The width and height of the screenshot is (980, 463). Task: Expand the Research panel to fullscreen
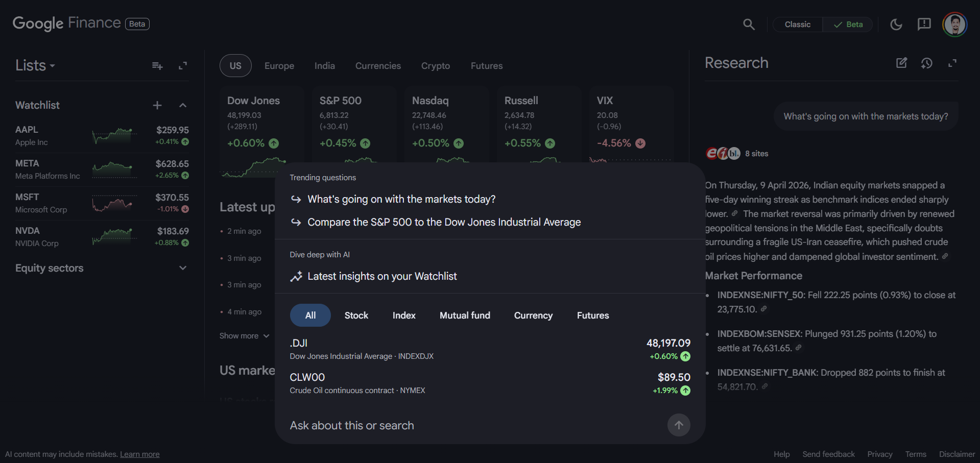(x=952, y=63)
